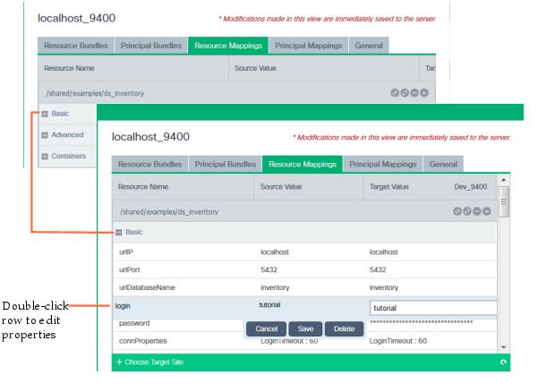
Task: Click the target value LoginTimeout : 60
Action: click(398, 341)
